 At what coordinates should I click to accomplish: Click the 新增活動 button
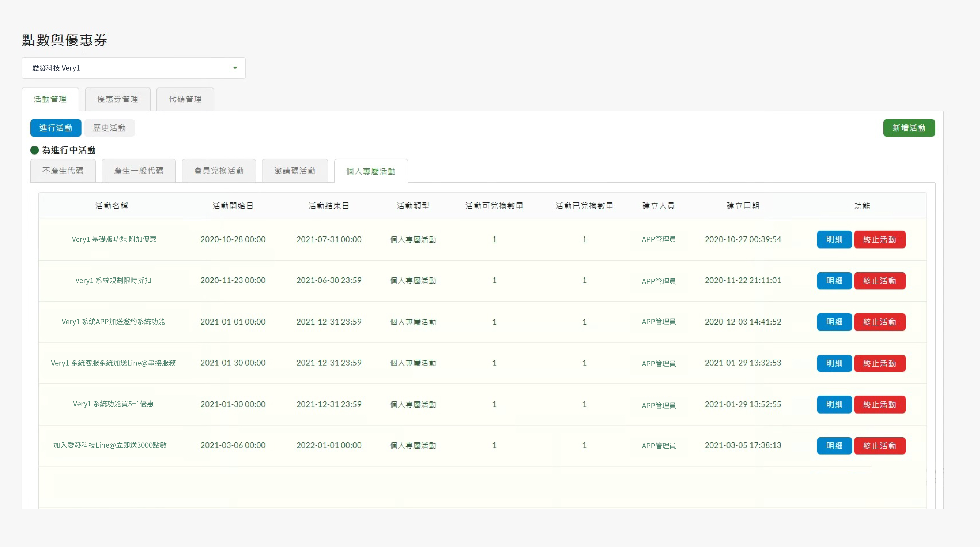909,128
